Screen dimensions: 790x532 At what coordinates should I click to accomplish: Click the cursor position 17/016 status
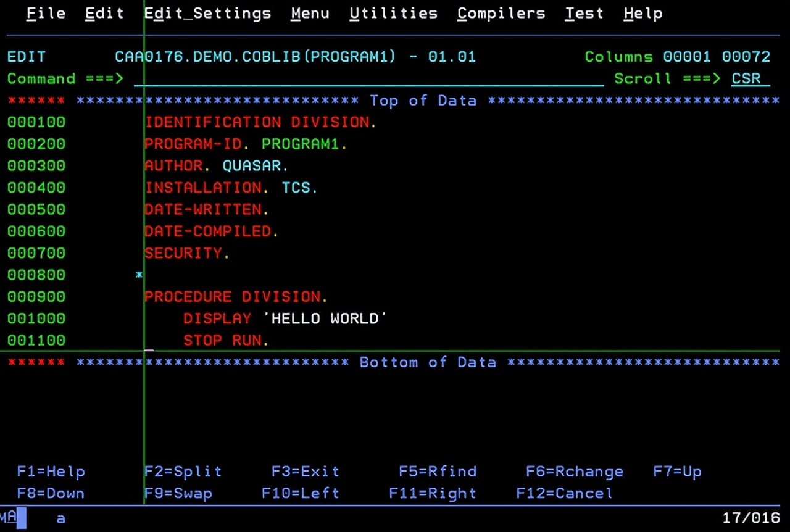[x=750, y=518]
